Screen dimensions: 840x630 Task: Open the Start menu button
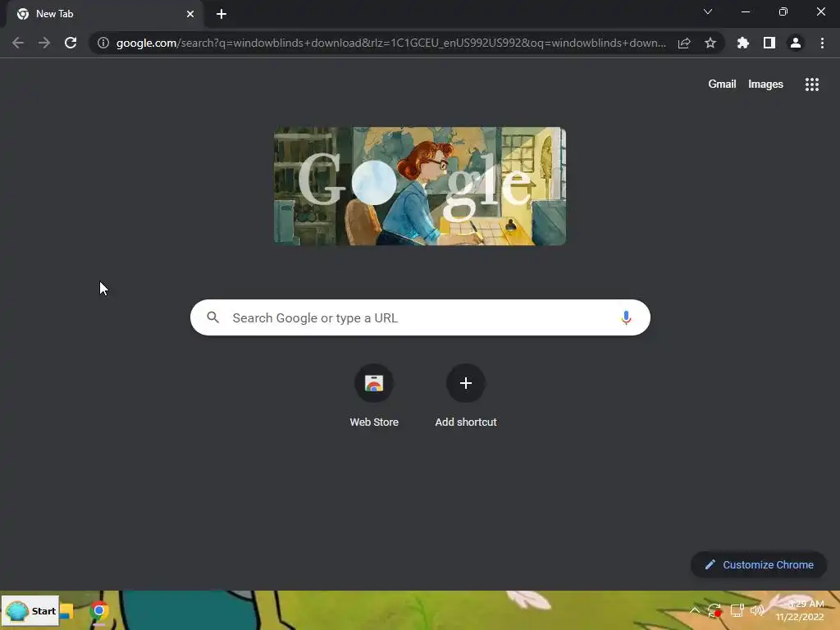(30, 610)
